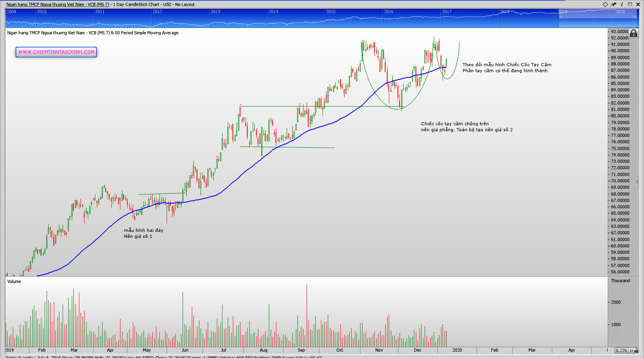644x358 pixels.
Task: Click the 0.276 scale ratio box
Action: tap(621, 350)
